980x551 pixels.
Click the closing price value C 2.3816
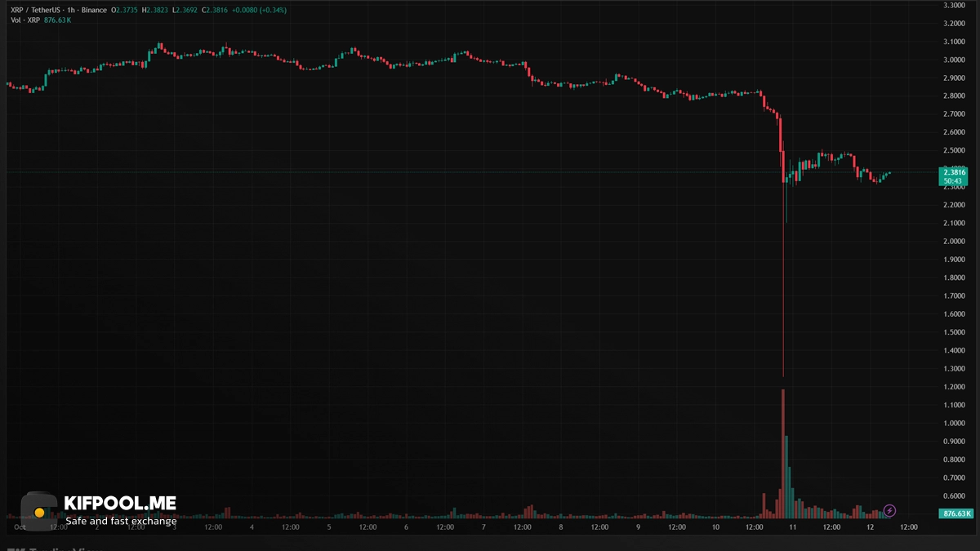(214, 10)
